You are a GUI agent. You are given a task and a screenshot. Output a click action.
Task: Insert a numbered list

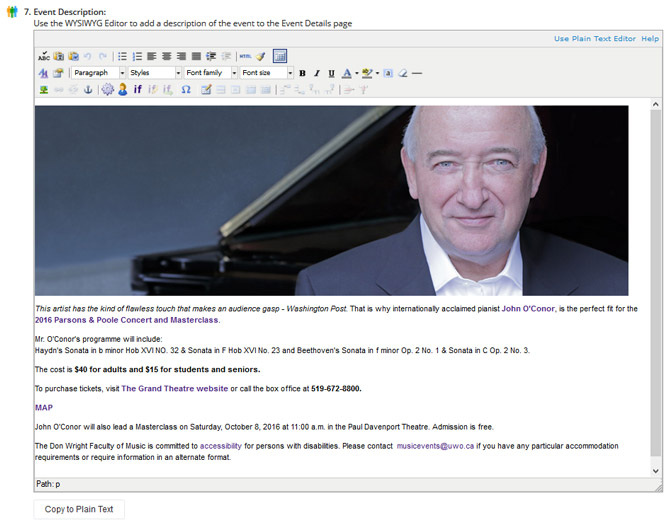[137, 57]
